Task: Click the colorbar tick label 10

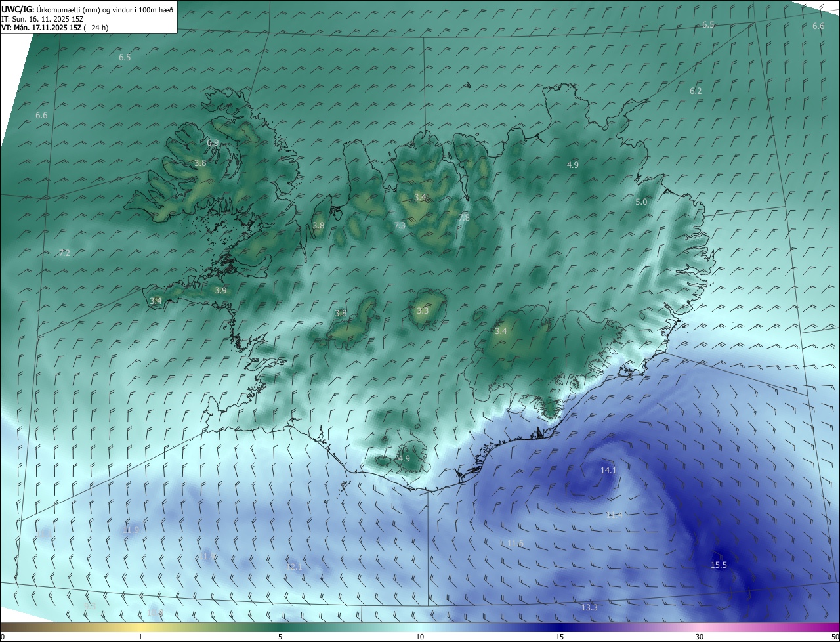Action: point(420,637)
